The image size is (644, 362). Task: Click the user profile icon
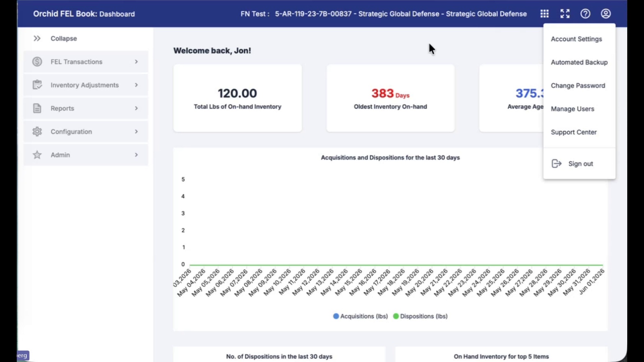606,14
